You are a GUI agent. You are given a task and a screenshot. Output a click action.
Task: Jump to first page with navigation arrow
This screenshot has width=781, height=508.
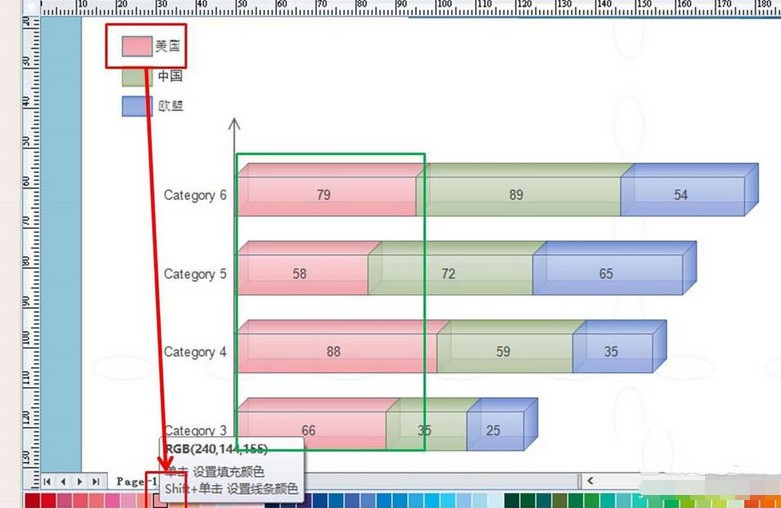pyautogui.click(x=47, y=481)
